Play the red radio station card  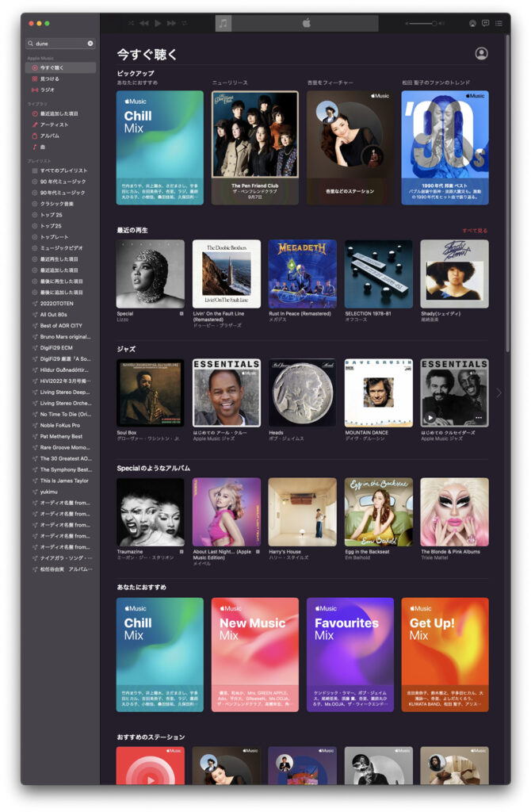click(x=150, y=766)
